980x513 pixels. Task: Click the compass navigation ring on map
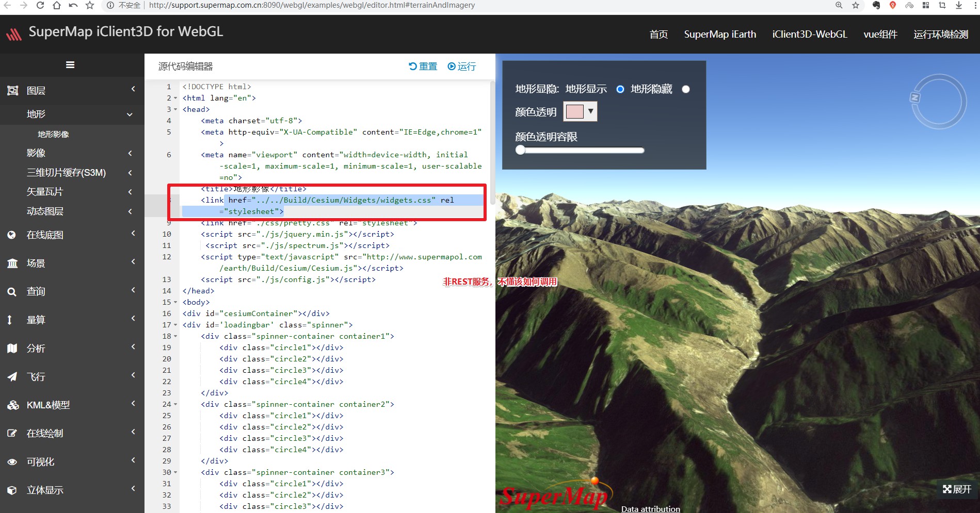click(939, 101)
